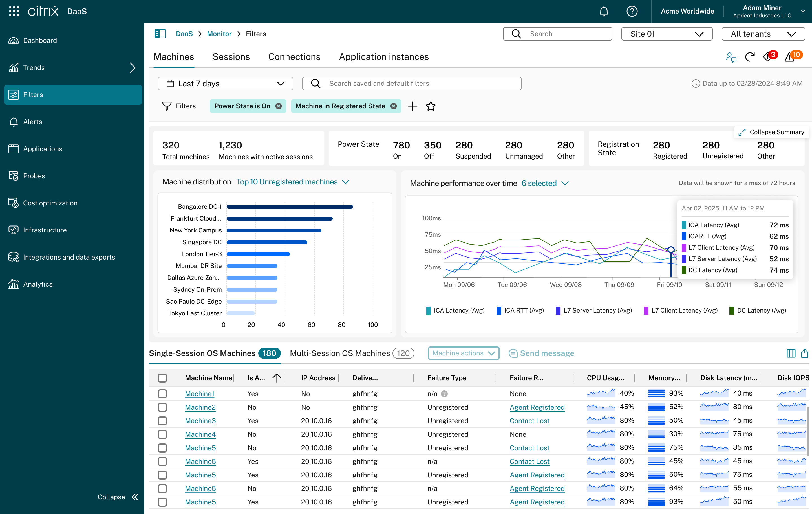
Task: Export table using the share icon
Action: pos(805,353)
